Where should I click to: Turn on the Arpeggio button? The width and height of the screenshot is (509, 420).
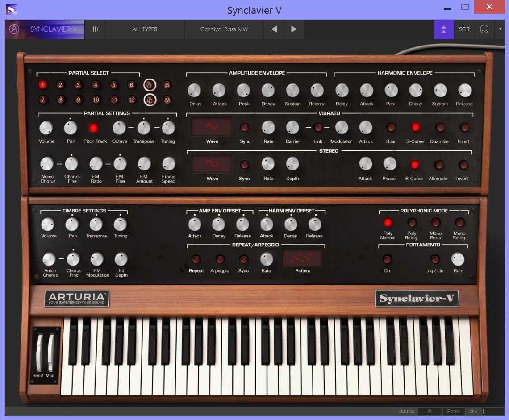(x=220, y=259)
